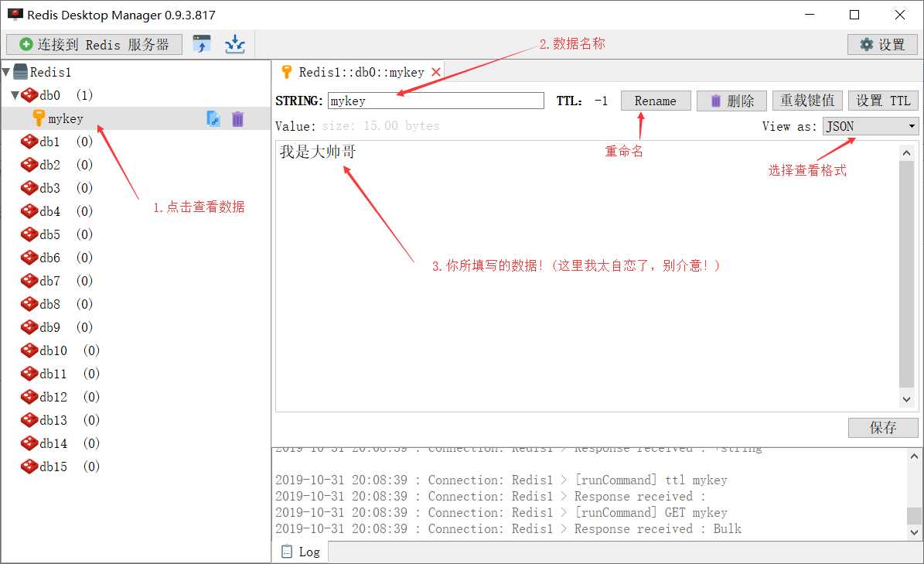Click the TTL value -1
This screenshot has height=564, width=924.
601,101
